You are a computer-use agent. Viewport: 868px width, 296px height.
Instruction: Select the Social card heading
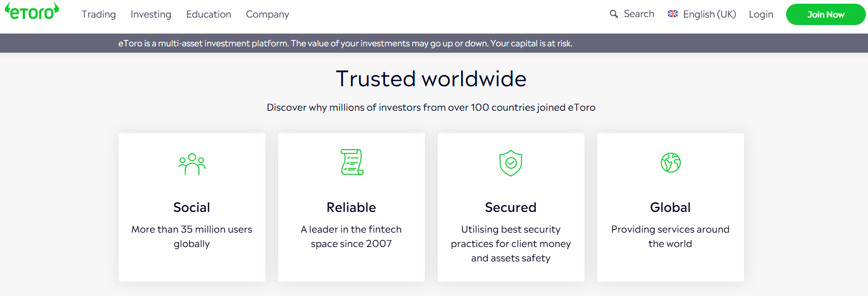click(192, 207)
